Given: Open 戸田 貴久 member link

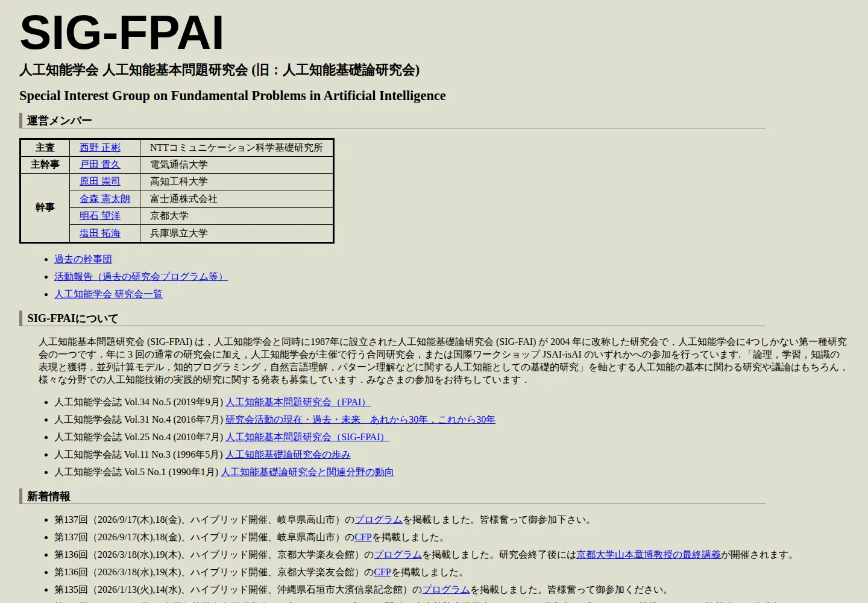Looking at the screenshot, I should pos(100,165).
